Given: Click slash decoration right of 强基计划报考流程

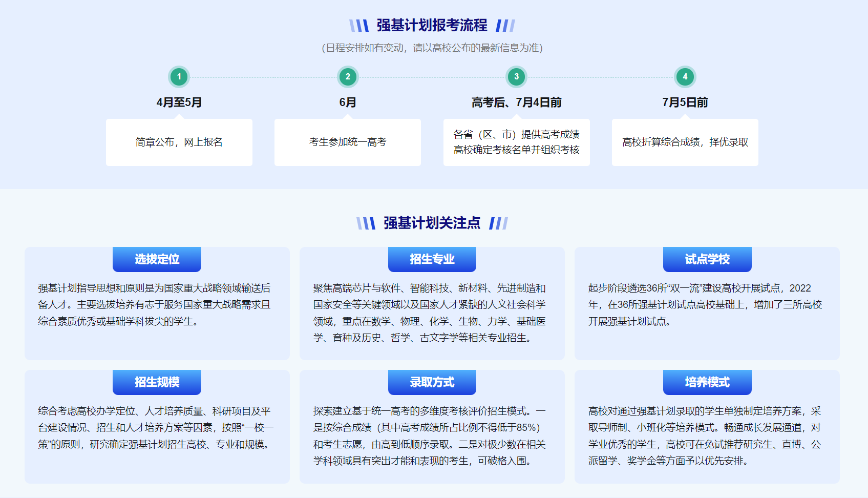Looking at the screenshot, I should tap(505, 26).
